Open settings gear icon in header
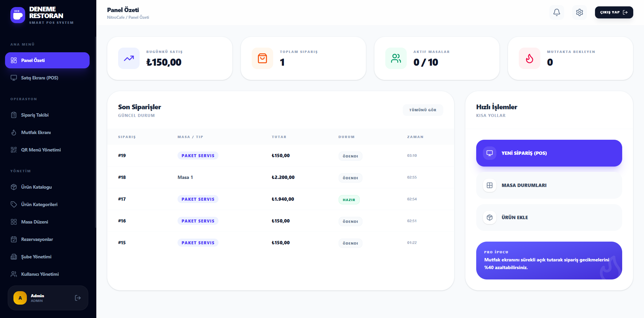The image size is (644, 318). point(579,12)
